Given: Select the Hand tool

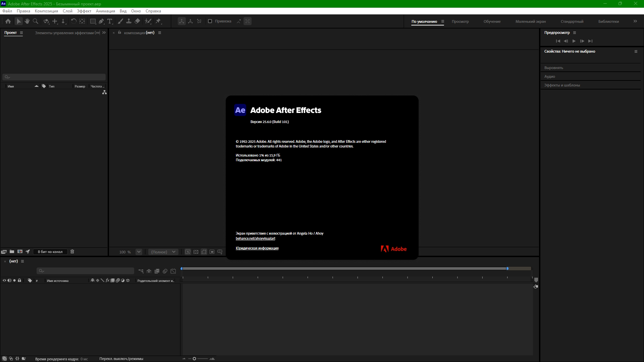Looking at the screenshot, I should pyautogui.click(x=27, y=21).
